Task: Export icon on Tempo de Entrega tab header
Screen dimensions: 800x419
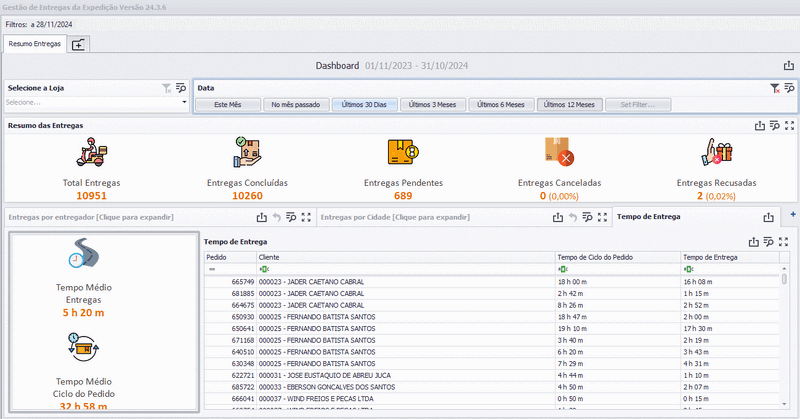Action: [768, 217]
